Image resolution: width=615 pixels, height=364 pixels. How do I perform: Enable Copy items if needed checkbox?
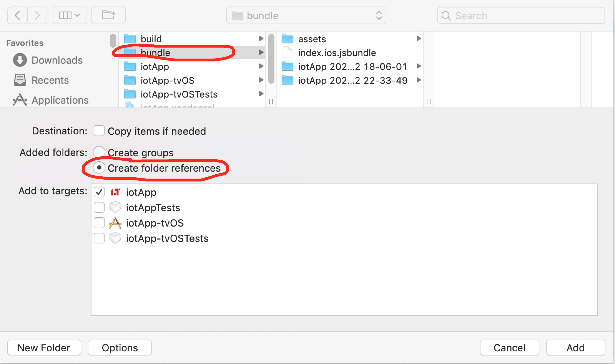(99, 131)
